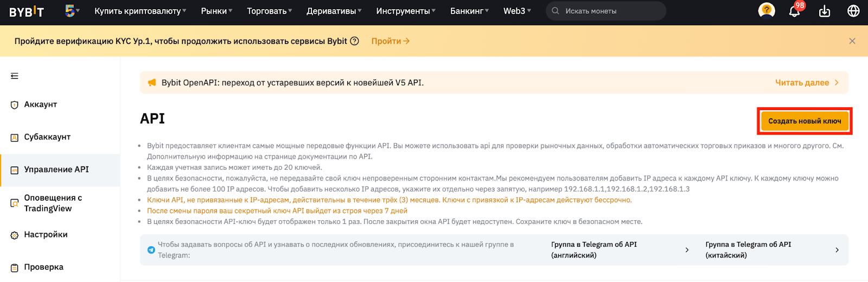The image size is (868, 282).
Task: Click the Субаккаунт sidebar icon
Action: (x=15, y=137)
